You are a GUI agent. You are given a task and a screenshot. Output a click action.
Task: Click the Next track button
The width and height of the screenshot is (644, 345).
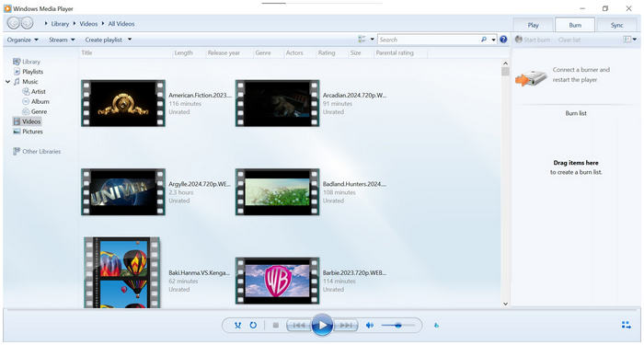[345, 326]
